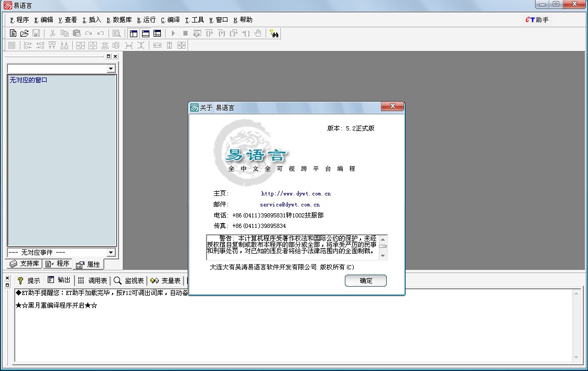Close the 关于 易语言 dialog
The height and width of the screenshot is (371, 588).
click(393, 106)
